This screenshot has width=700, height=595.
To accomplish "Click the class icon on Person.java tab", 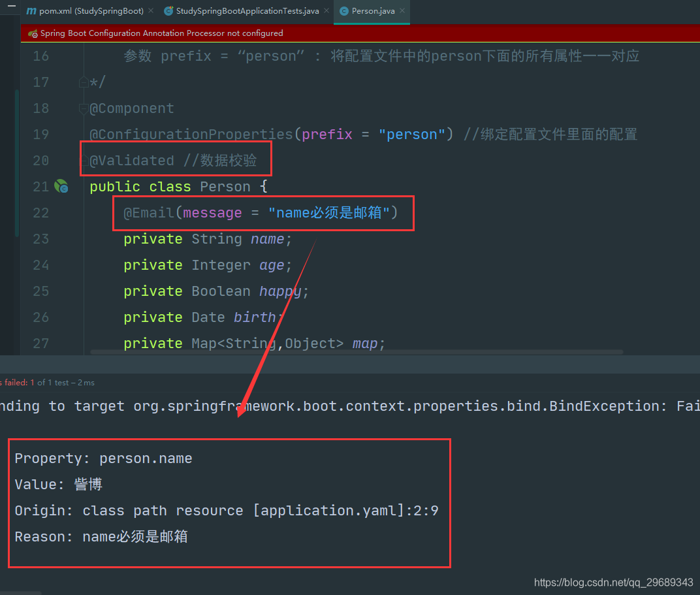I will [x=344, y=11].
